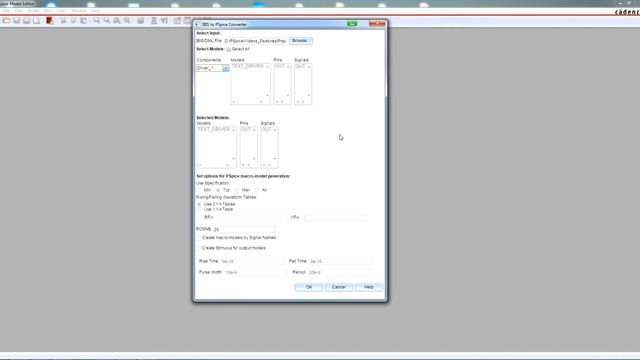Select the All specification radio button
640x360 pixels.
point(257,190)
